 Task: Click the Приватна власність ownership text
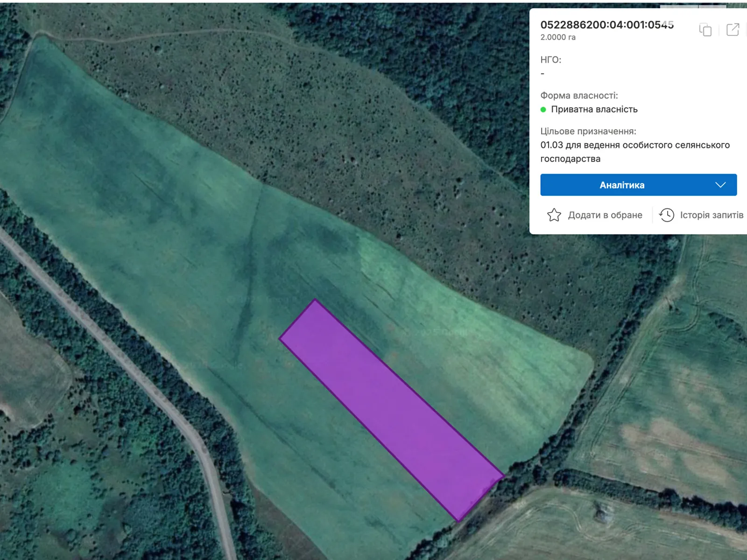[594, 110]
